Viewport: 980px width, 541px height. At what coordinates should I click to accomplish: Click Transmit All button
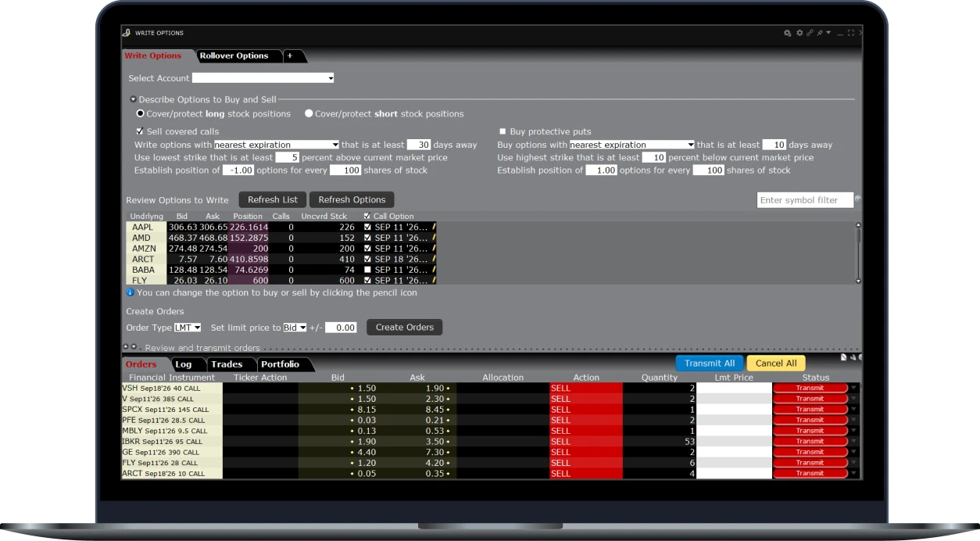(710, 363)
